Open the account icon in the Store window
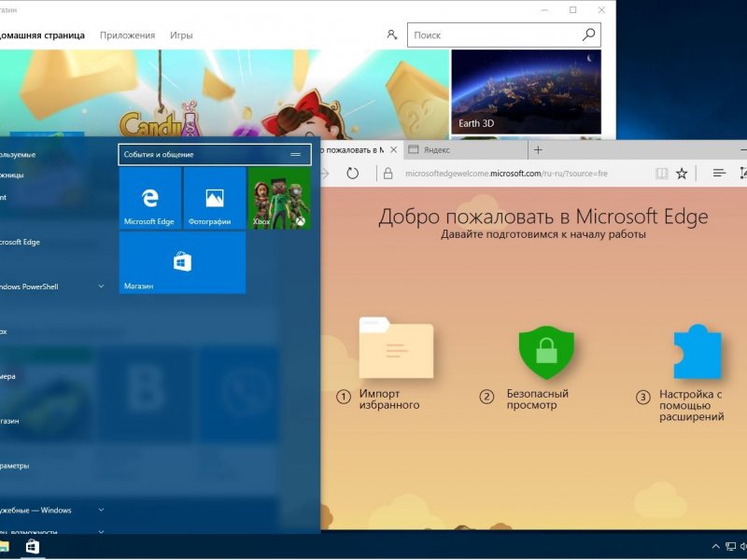Screen dimensions: 747x560 pos(391,35)
